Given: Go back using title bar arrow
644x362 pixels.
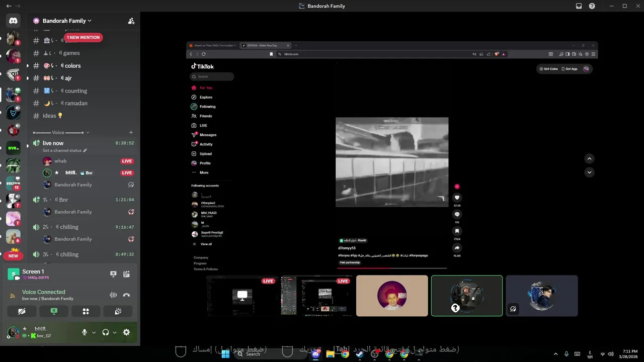Looking at the screenshot, I should 9,6.
